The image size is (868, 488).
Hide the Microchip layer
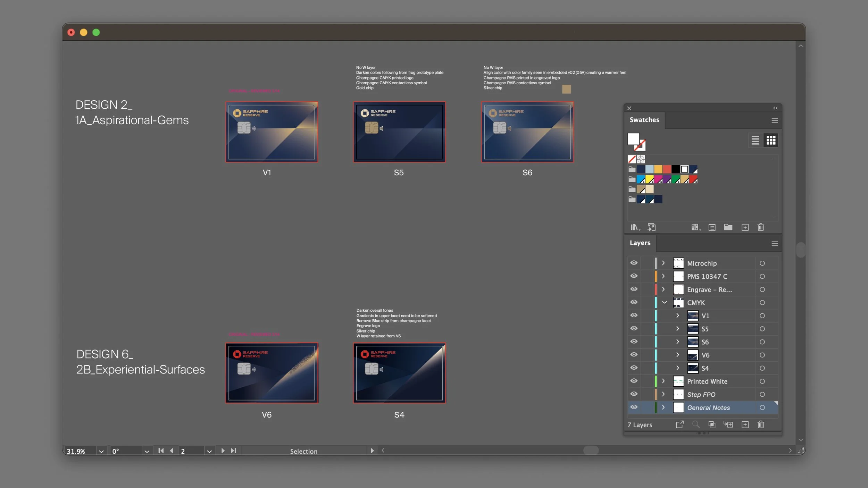634,263
